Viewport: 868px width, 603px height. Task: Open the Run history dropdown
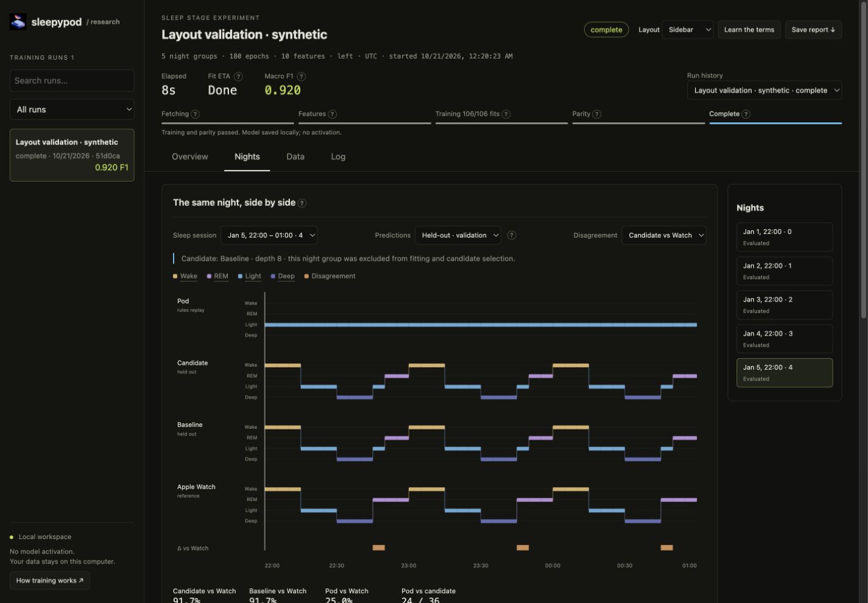click(764, 90)
